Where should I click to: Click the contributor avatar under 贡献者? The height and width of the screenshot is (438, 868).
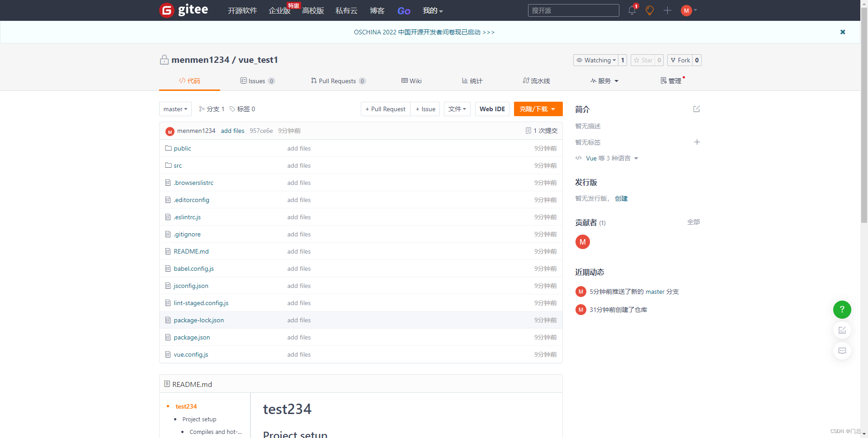point(582,242)
